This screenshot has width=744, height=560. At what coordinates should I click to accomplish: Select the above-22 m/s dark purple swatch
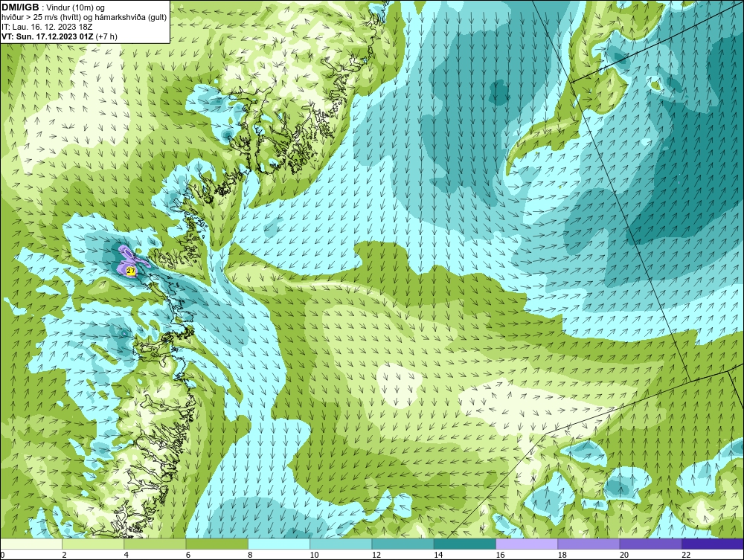pyautogui.click(x=713, y=544)
